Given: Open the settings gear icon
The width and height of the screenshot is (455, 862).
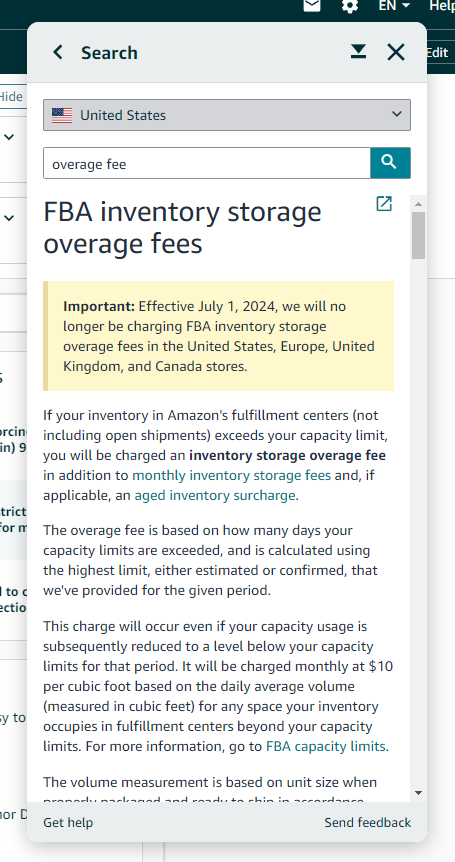Looking at the screenshot, I should coord(349,6).
